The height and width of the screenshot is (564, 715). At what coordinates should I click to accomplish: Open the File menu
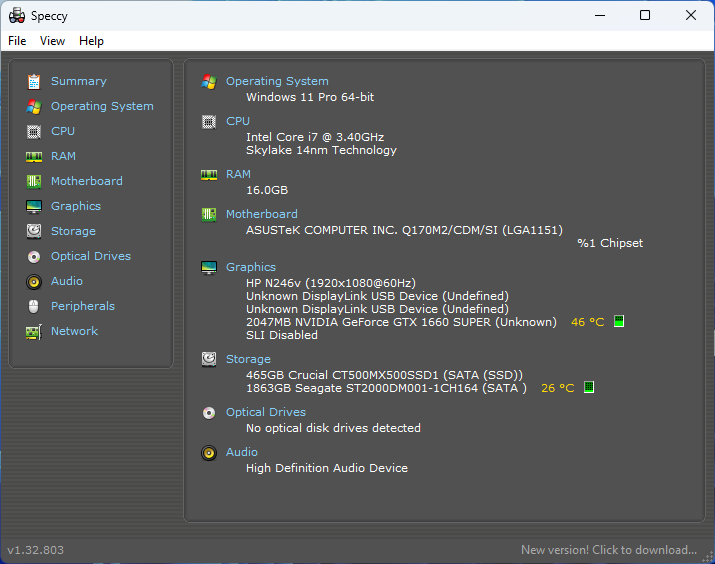[17, 41]
